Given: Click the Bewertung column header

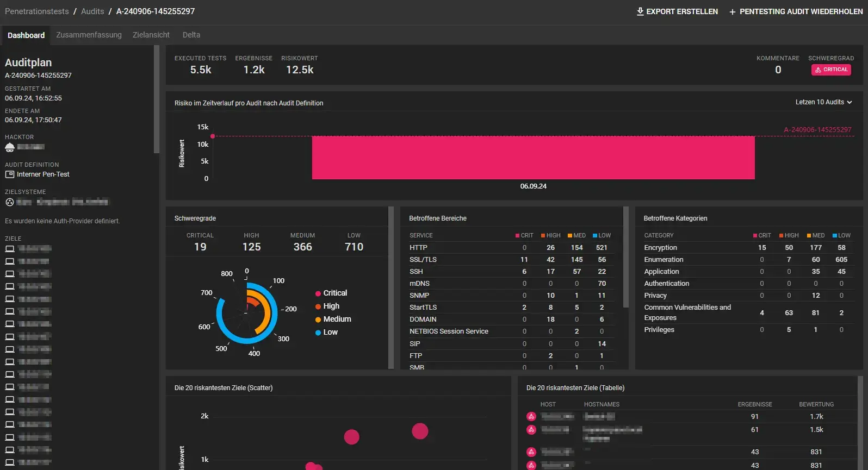Looking at the screenshot, I should [x=816, y=405].
